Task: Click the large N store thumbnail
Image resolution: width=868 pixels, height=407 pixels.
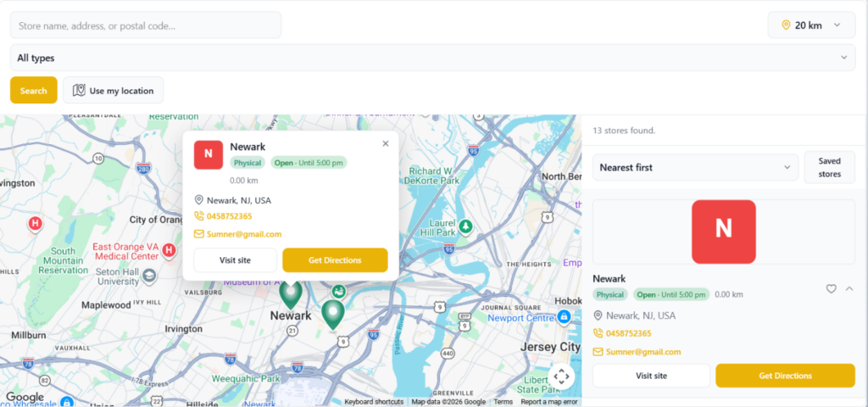Action: click(x=724, y=231)
